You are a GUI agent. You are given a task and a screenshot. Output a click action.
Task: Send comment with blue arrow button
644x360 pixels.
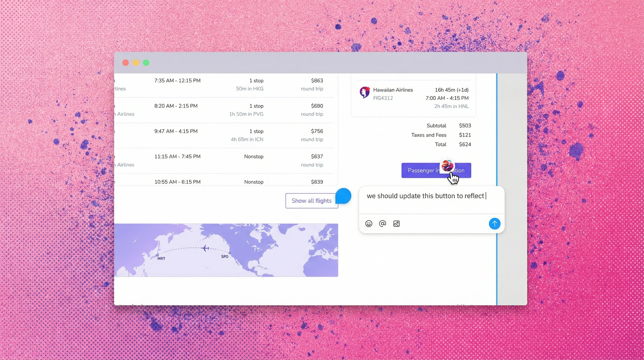pos(494,224)
